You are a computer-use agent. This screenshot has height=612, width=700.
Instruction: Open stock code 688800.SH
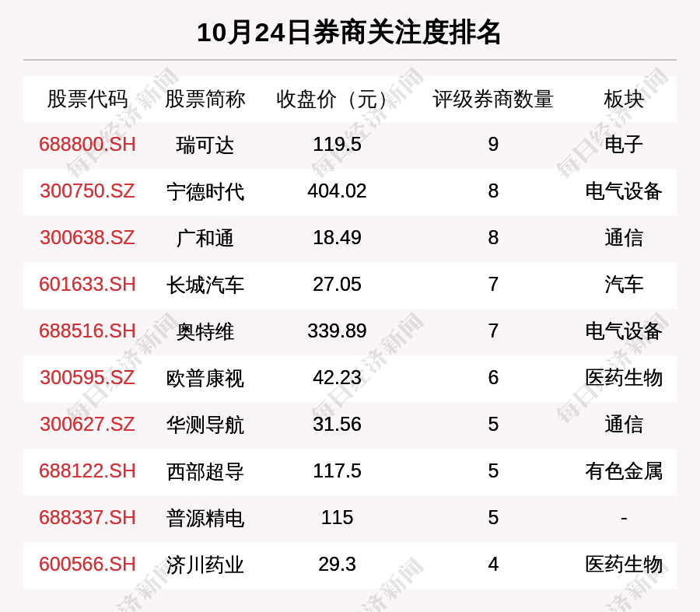pyautogui.click(x=87, y=145)
